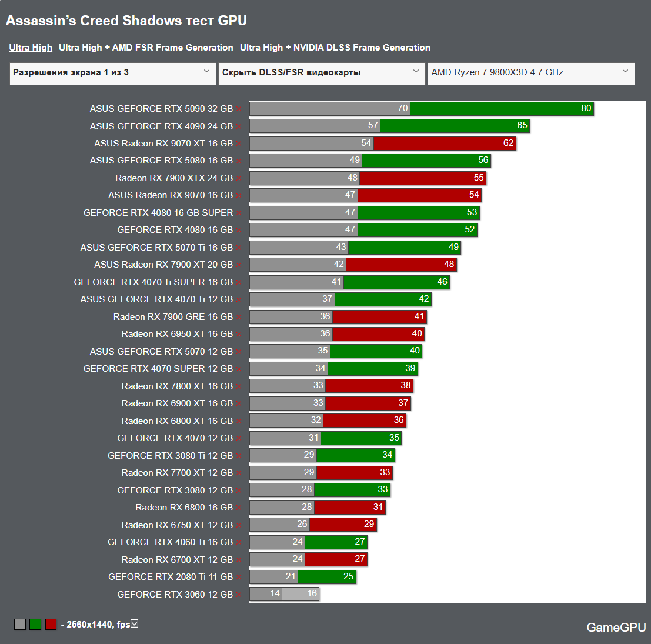Remove Radeon RX 6750 XT 12 GB with X icon

[239, 525]
